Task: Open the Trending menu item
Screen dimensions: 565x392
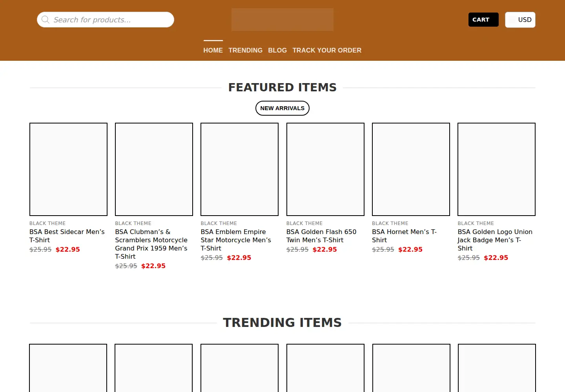Action: (x=246, y=50)
